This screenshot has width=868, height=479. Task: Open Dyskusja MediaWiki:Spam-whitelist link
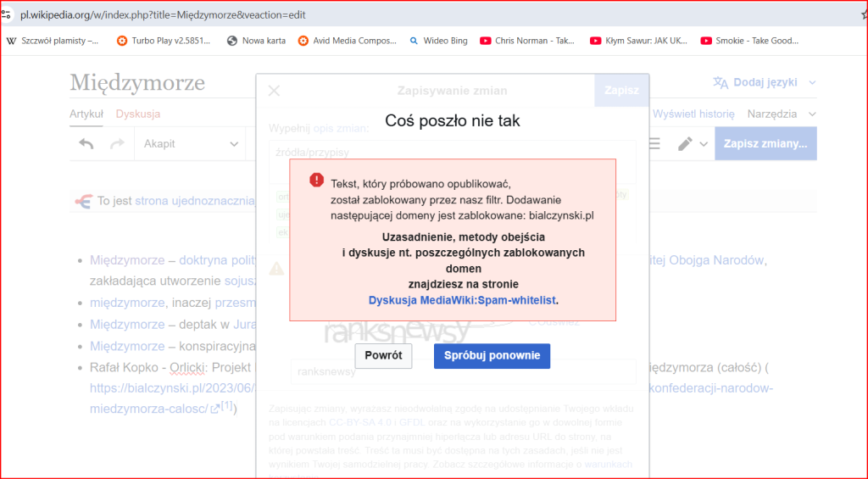(x=463, y=300)
